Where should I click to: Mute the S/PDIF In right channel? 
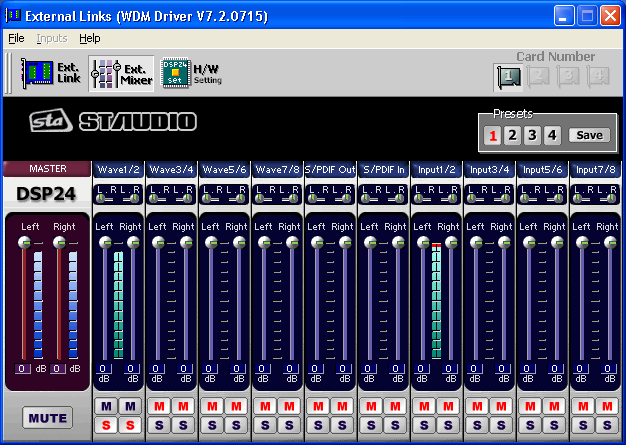395,406
